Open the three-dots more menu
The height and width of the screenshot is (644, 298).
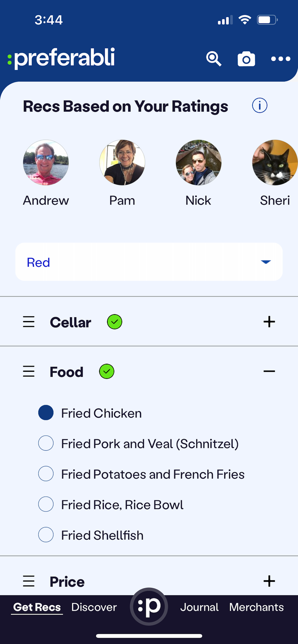pos(281,59)
